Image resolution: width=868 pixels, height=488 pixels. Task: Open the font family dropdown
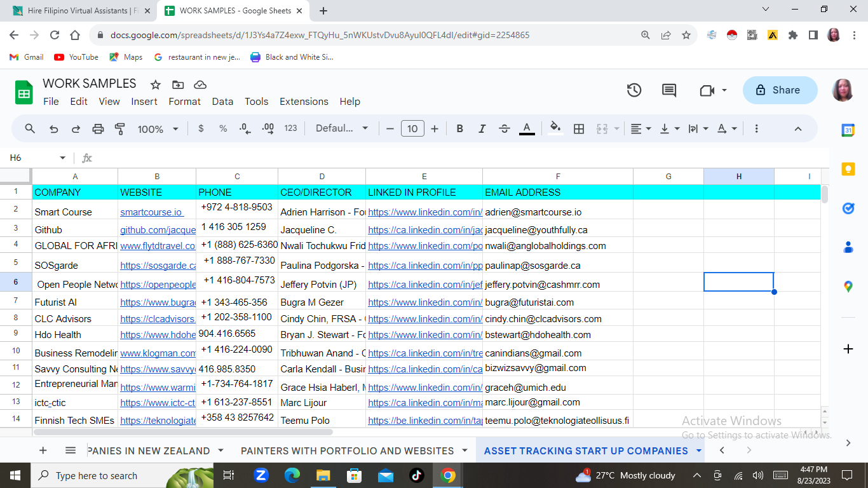coord(342,128)
